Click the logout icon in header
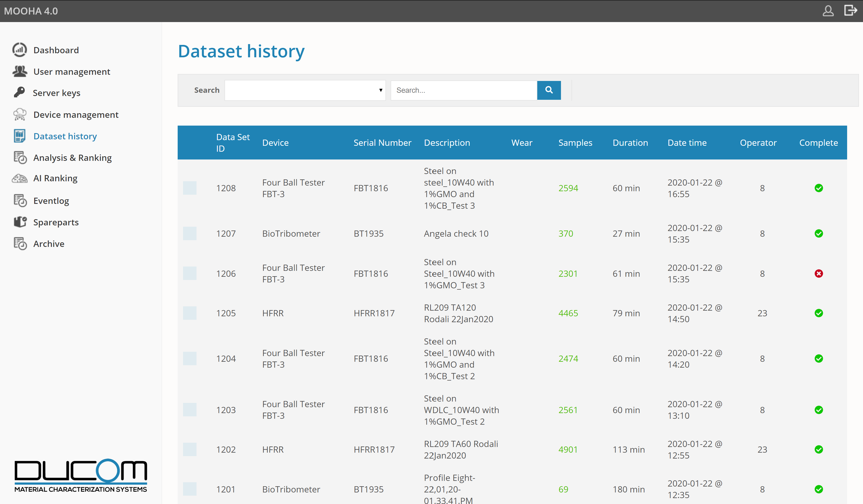The width and height of the screenshot is (863, 504). tap(850, 10)
